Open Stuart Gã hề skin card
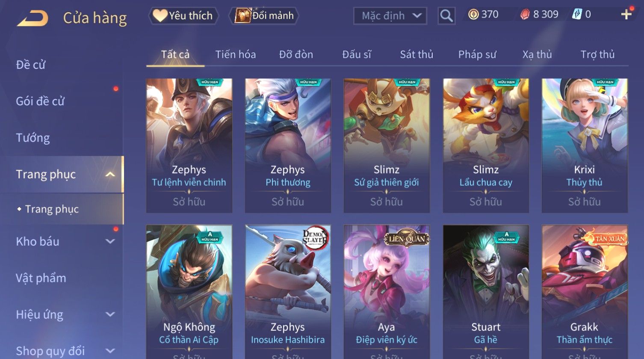Screen dimensions: 644x359 pyautogui.click(x=486, y=292)
